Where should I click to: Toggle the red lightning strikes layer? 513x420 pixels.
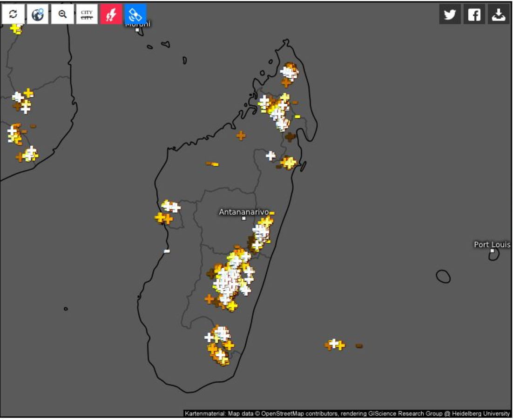[x=111, y=14]
